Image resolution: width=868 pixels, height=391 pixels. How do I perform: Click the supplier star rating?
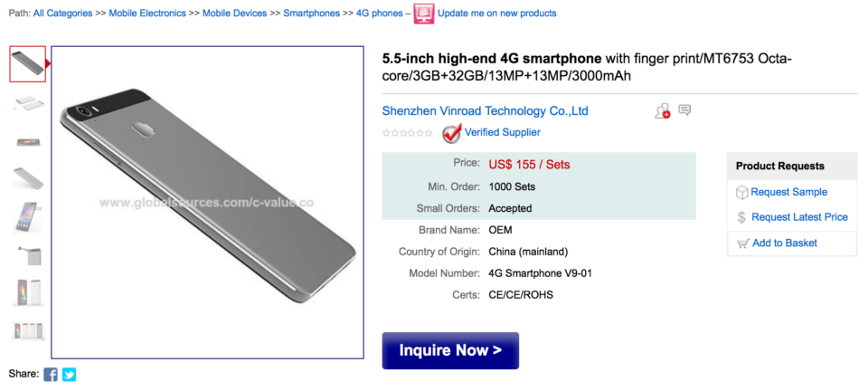pyautogui.click(x=407, y=133)
